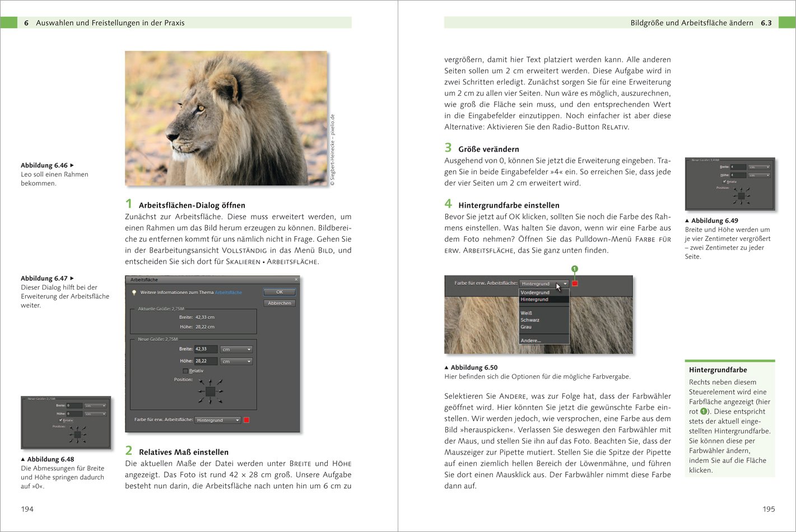Click the Breite input field showing 42,33
Screen dimensions: 796x532
[x=205, y=349]
